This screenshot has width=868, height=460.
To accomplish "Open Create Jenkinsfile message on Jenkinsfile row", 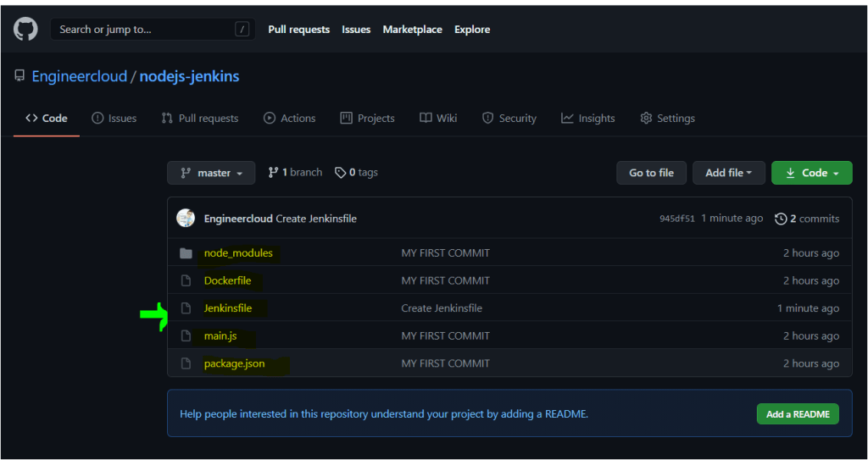I will 442,308.
